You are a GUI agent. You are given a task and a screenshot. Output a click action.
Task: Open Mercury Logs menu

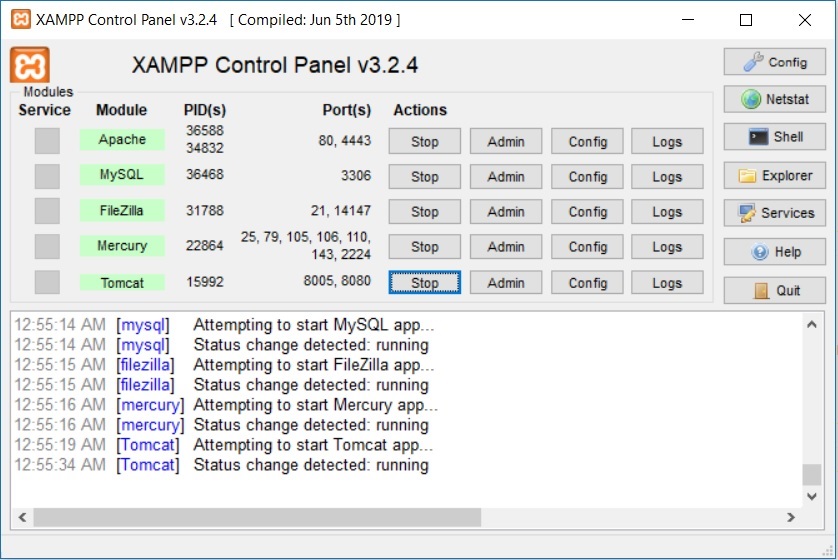667,247
